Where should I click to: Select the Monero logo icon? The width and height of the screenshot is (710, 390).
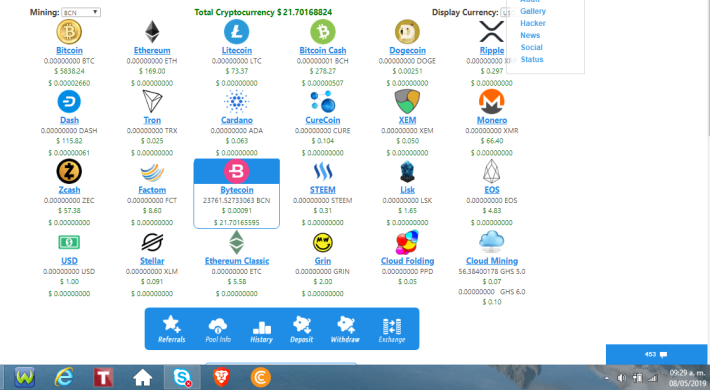point(492,101)
